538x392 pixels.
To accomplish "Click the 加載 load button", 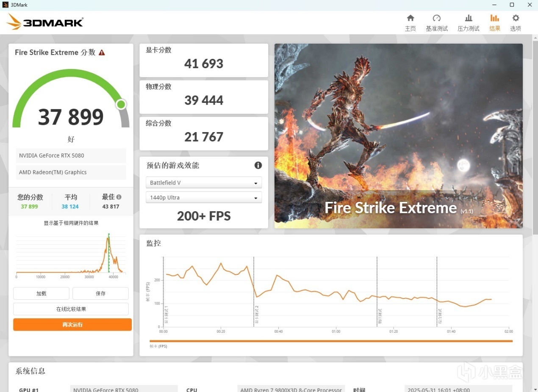I will 41,293.
